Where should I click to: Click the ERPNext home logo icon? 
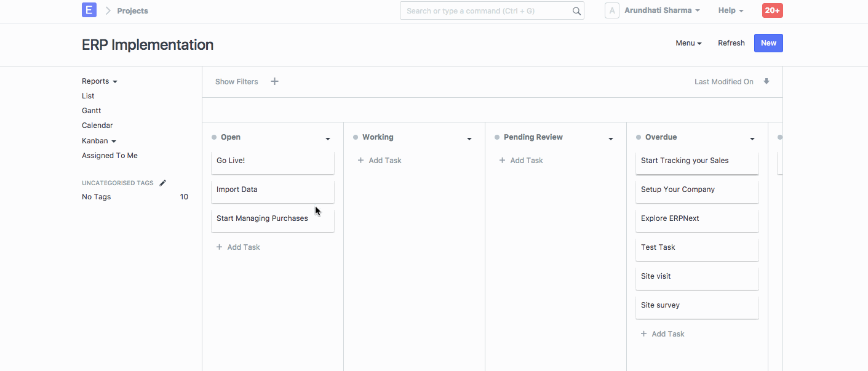pyautogui.click(x=89, y=10)
